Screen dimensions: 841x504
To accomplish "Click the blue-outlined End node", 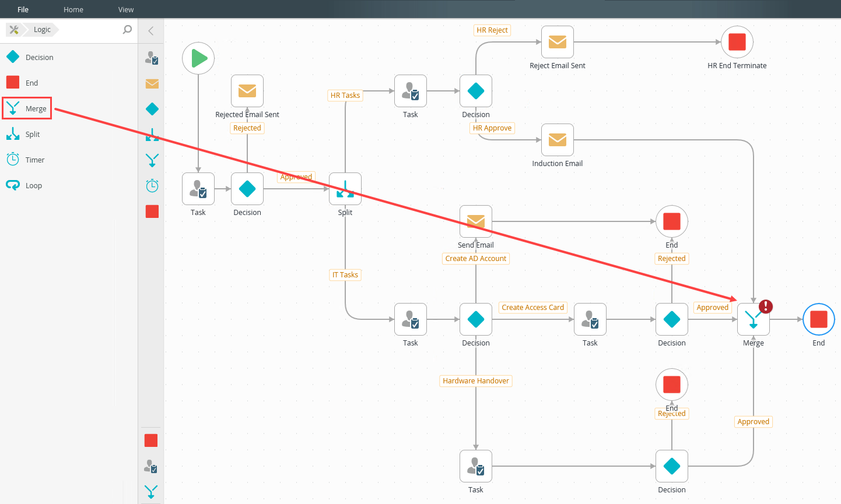I will pos(819,319).
